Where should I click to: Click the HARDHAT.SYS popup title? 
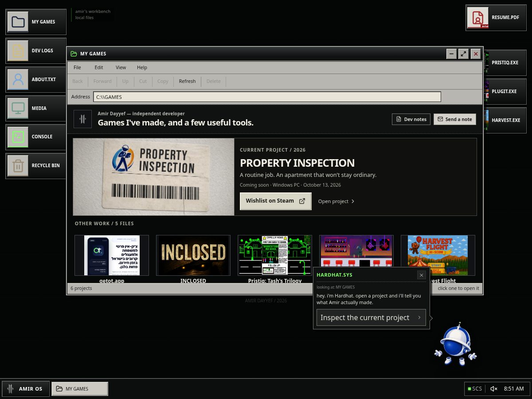334,275
